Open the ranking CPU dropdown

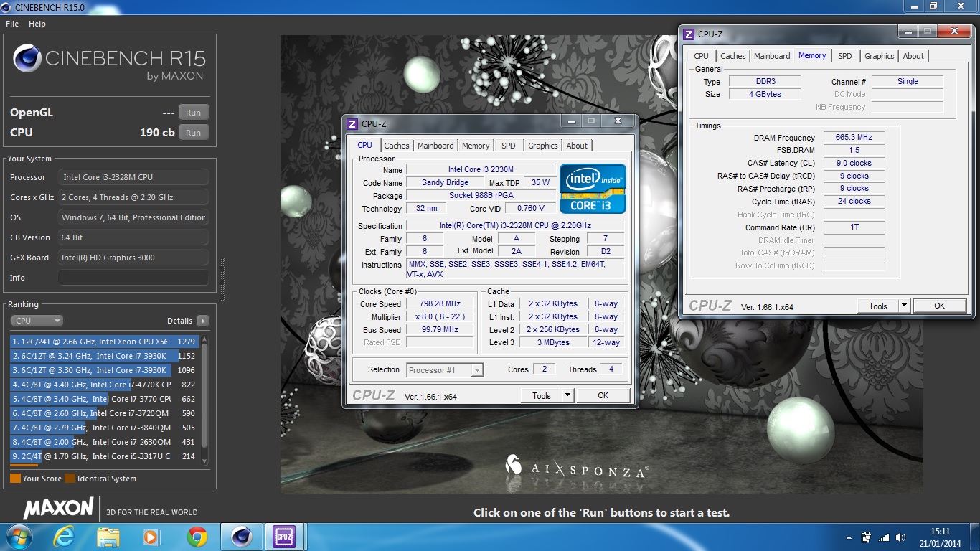37,321
